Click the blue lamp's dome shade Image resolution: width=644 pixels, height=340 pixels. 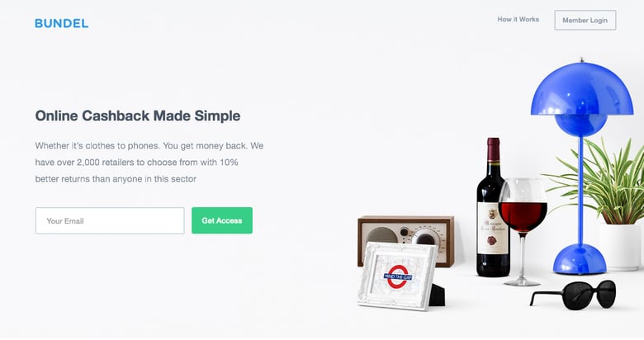coord(581,92)
